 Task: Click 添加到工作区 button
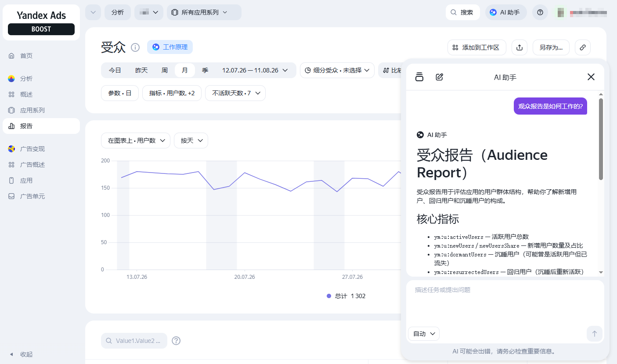click(x=477, y=47)
